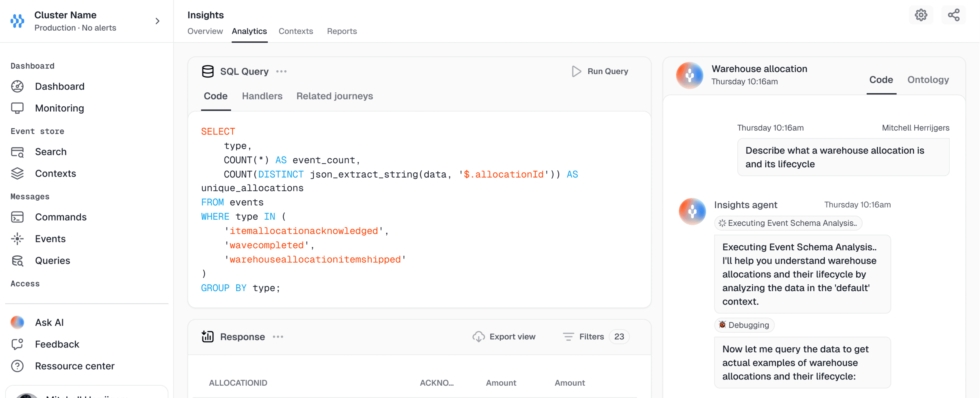Click the share icon in header

pos(953,15)
